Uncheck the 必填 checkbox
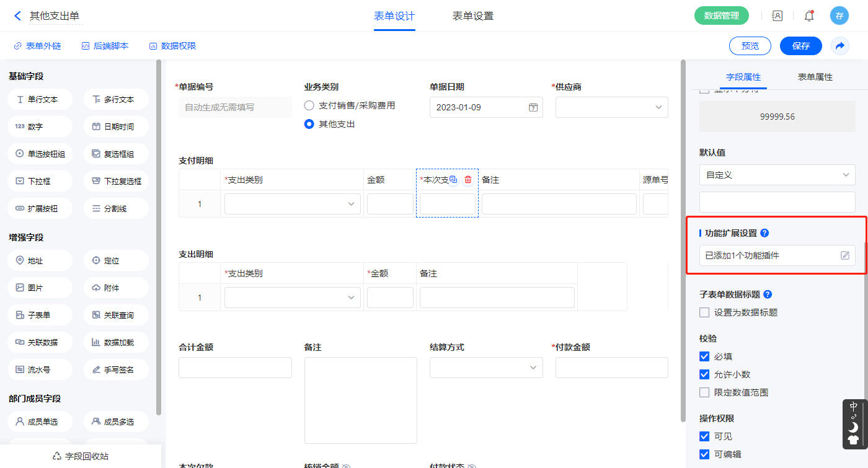Screen dimensions: 868x468 tap(704, 356)
